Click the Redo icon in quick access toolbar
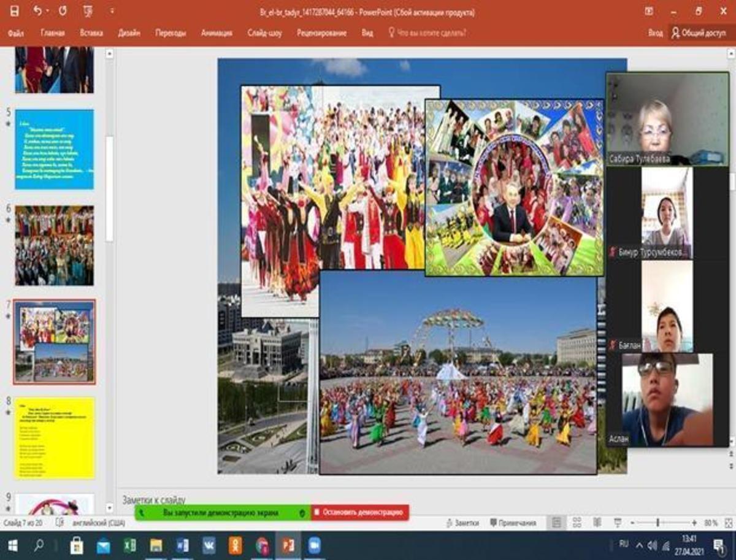Image resolution: width=736 pixels, height=560 pixels. point(63,11)
